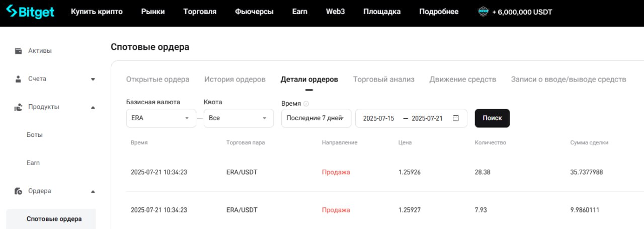
Task: Open Торговля in the top navigation
Action: click(200, 12)
